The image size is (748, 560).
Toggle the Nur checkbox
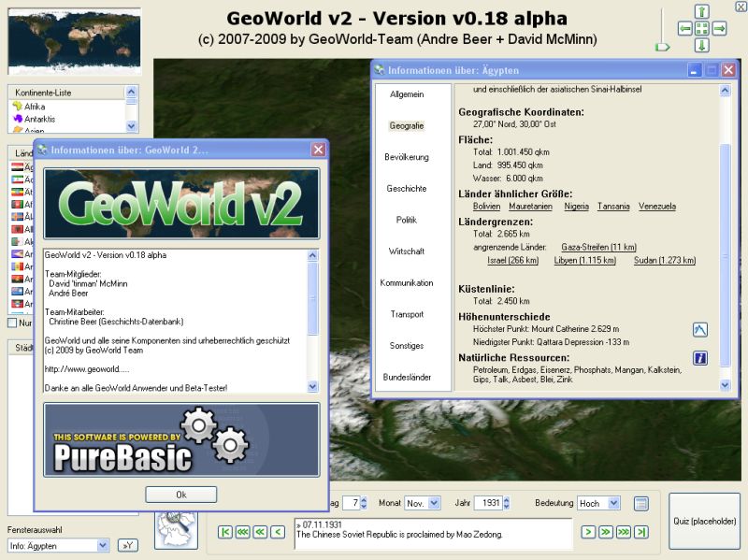click(x=12, y=323)
